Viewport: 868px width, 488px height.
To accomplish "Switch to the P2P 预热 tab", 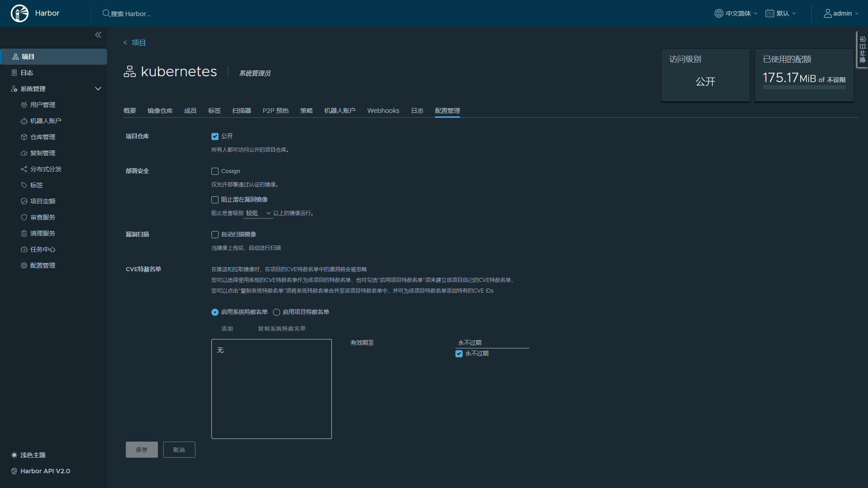I will click(x=276, y=111).
